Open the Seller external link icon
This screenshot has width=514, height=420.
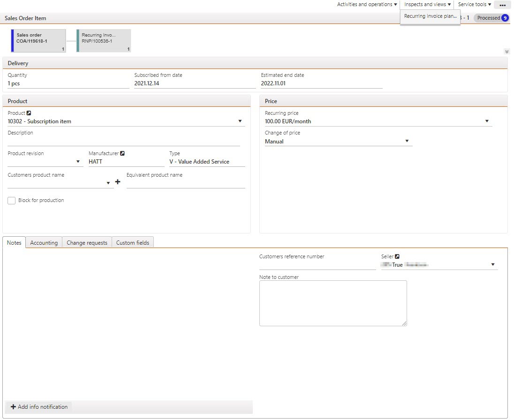click(397, 257)
